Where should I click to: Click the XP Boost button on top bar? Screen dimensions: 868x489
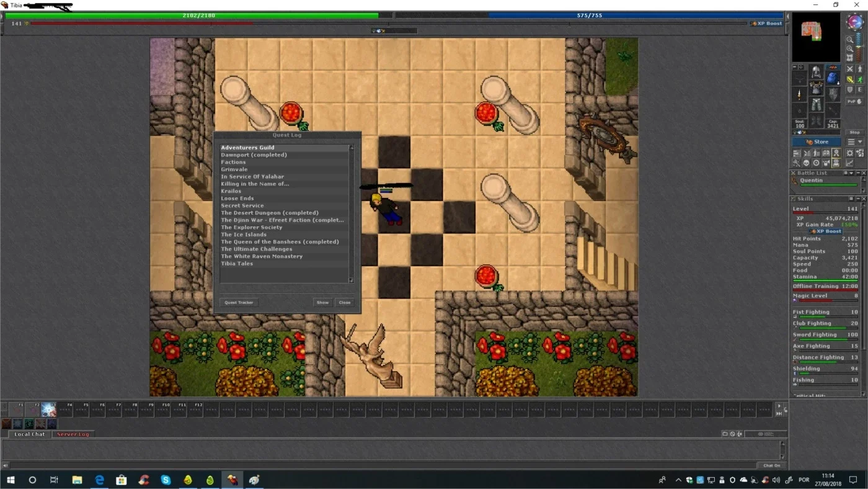coord(767,24)
